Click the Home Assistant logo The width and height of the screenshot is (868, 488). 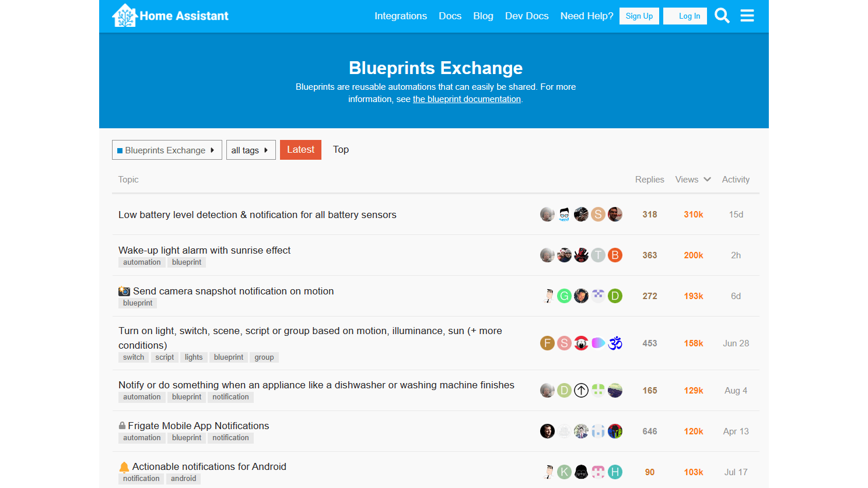click(x=170, y=16)
